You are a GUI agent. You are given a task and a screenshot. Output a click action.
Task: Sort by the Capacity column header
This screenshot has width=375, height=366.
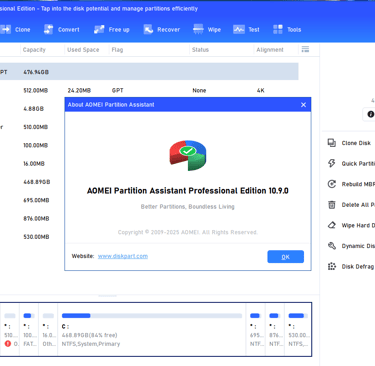coord(34,50)
